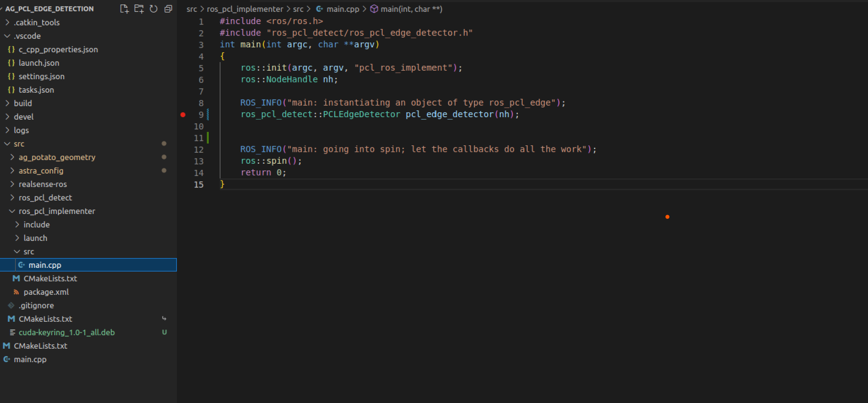Image resolution: width=868 pixels, height=403 pixels.
Task: Open the launch.json file
Action: 39,63
